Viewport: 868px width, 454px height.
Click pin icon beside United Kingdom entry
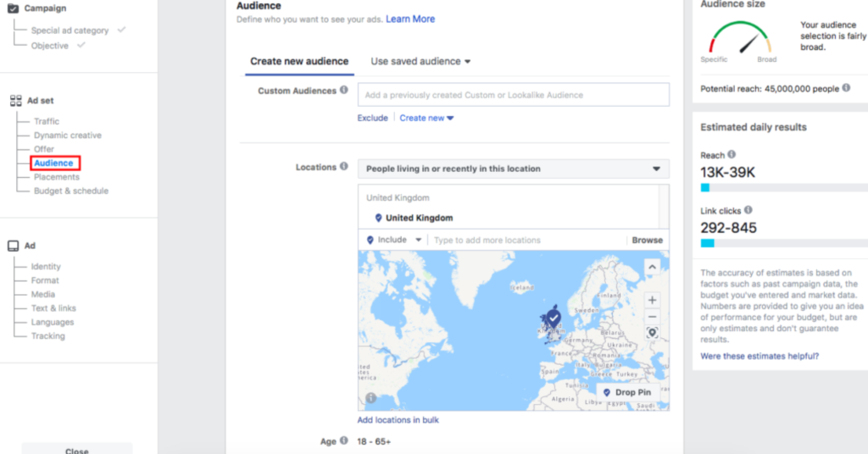pos(378,218)
